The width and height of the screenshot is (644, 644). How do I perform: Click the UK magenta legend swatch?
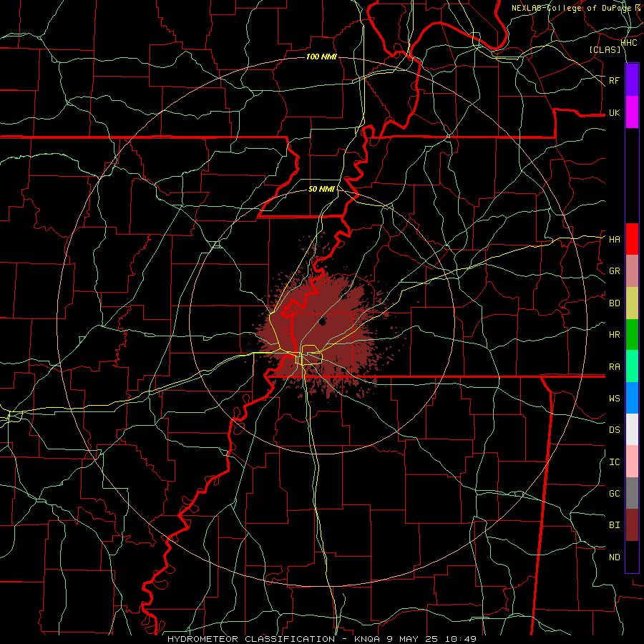click(x=632, y=112)
